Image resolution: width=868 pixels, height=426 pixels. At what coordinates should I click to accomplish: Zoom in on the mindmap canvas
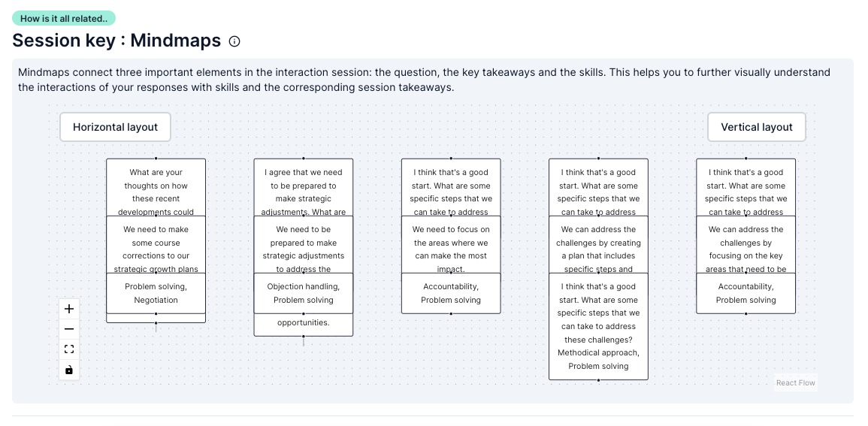69,309
